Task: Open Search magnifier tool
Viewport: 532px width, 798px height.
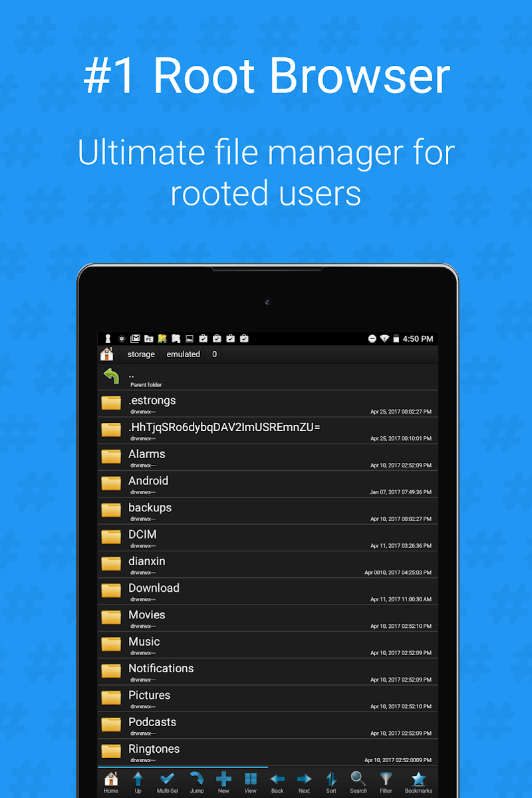Action: (358, 781)
